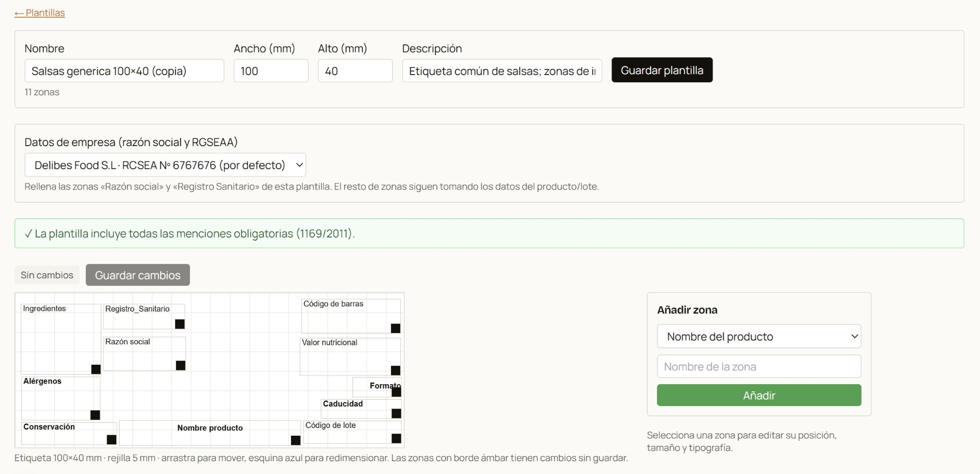
Task: Click resize handle of Formato zone
Action: coord(397,392)
